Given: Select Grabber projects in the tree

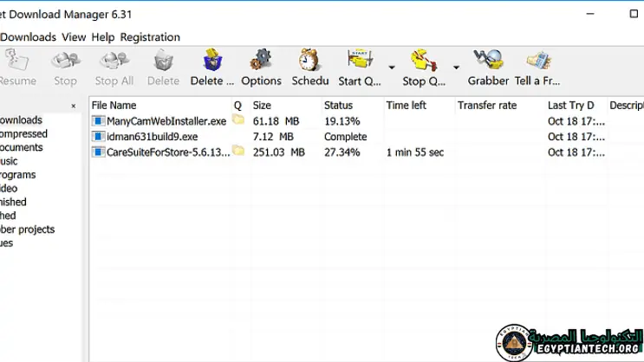Looking at the screenshot, I should coord(27,229).
